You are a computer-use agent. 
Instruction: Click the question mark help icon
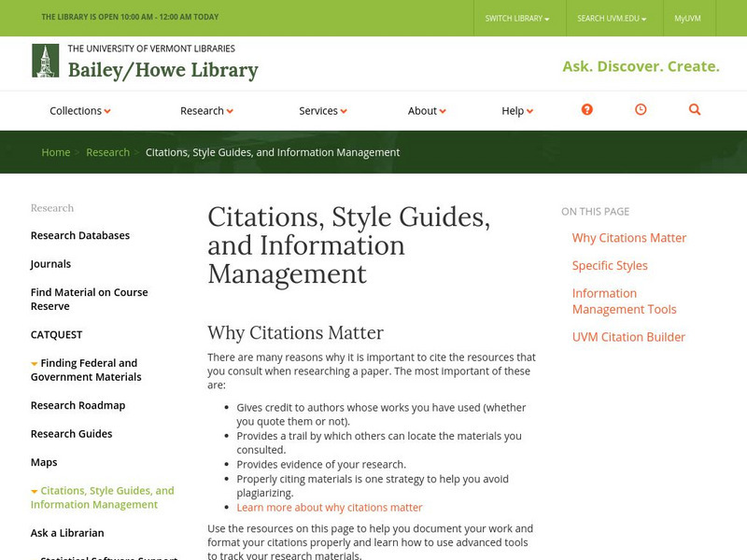tap(586, 110)
